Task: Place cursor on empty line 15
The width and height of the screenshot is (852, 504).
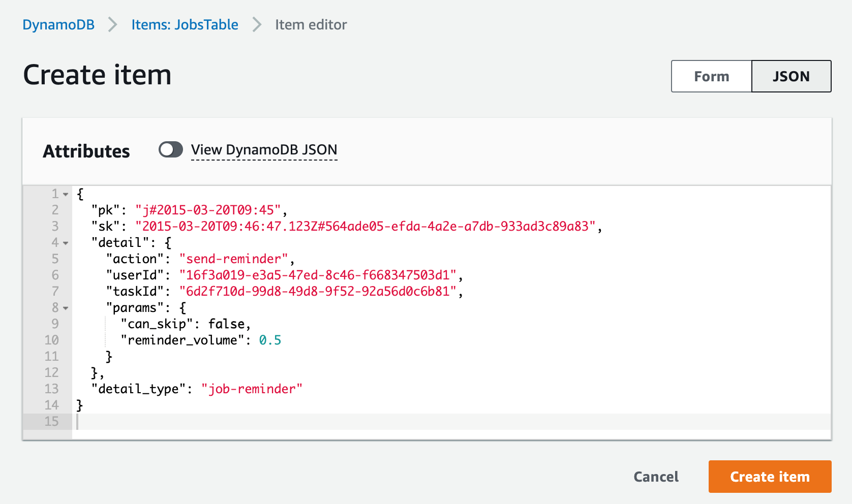Action: (x=153, y=421)
